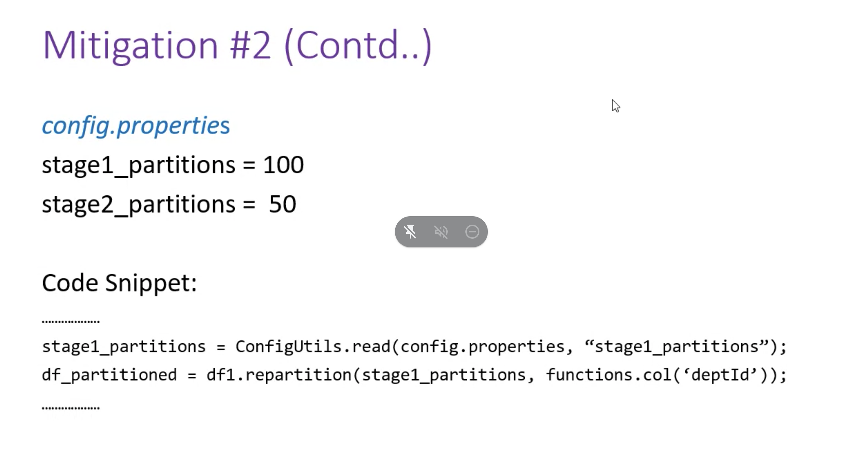Click the quoted "stage1_partitions" string argument
The image size is (868, 462).
point(676,347)
